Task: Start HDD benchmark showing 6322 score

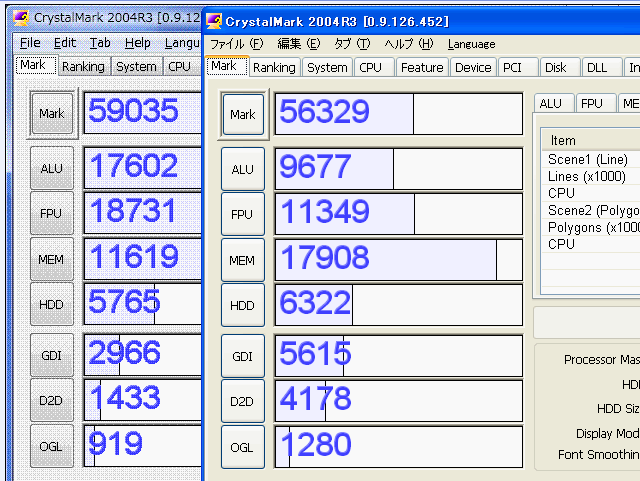Action: tap(243, 305)
